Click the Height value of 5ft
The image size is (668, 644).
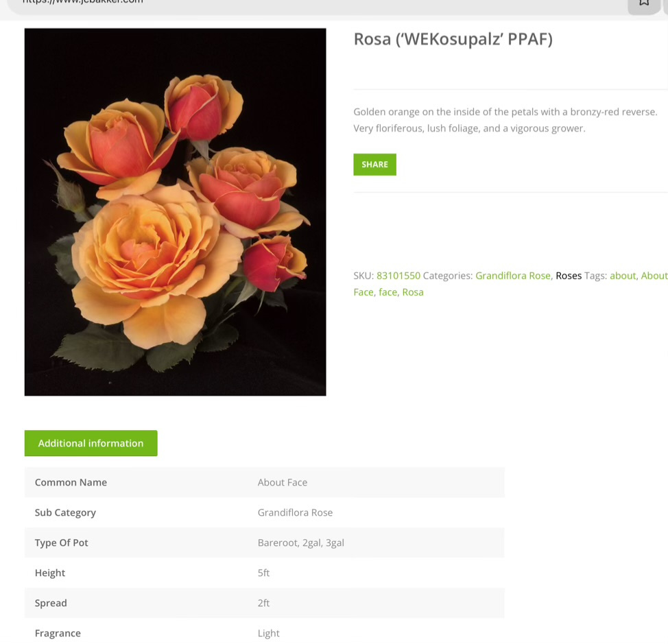click(264, 573)
